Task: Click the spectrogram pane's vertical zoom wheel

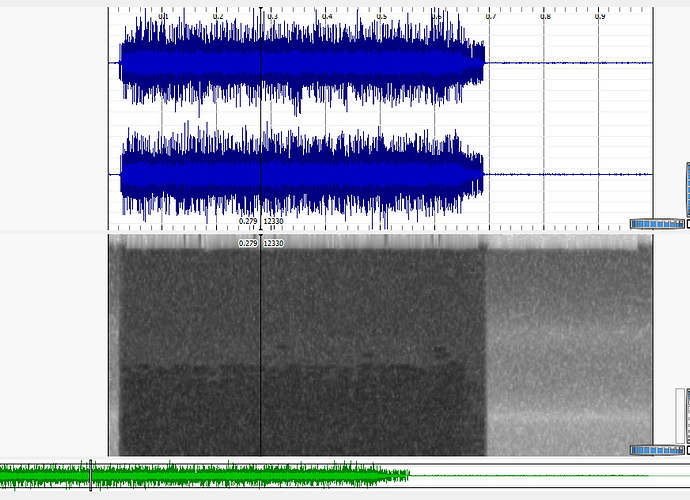Action: [687, 415]
